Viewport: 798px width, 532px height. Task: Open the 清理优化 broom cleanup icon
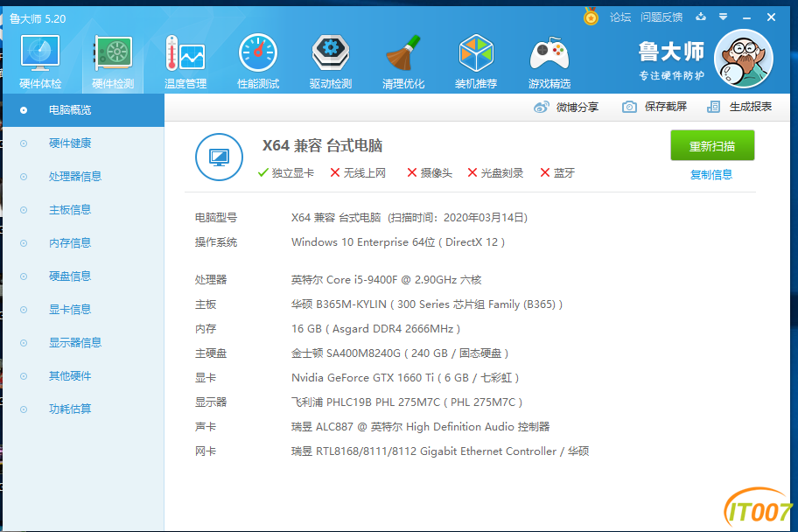click(403, 61)
